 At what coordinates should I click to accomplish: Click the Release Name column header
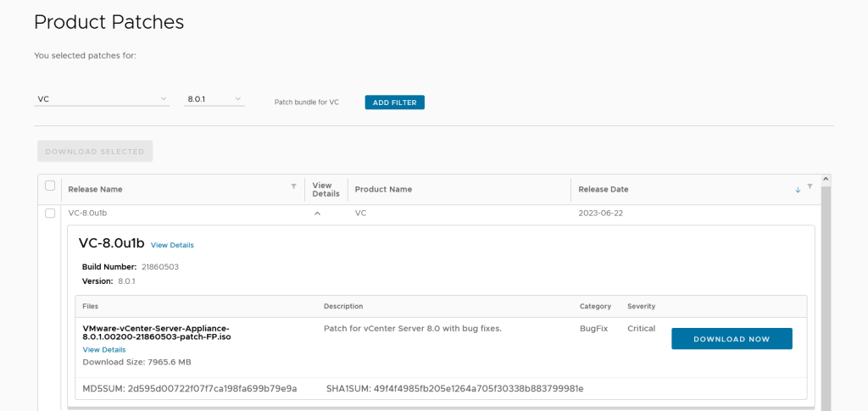pos(95,189)
